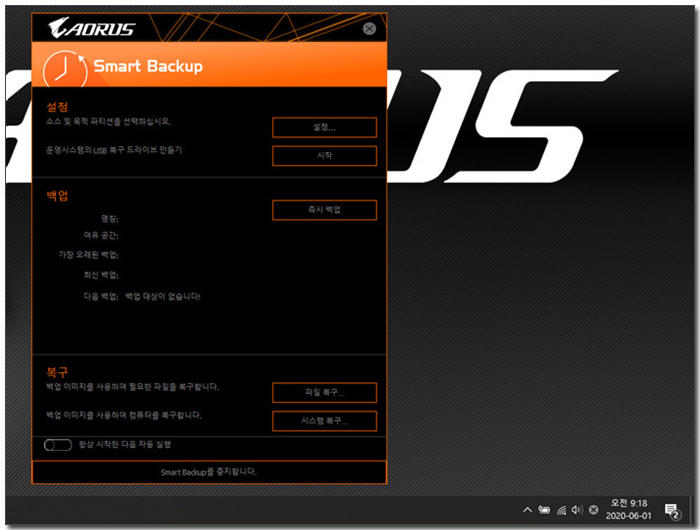Click the 여유 공간 label

click(101, 235)
